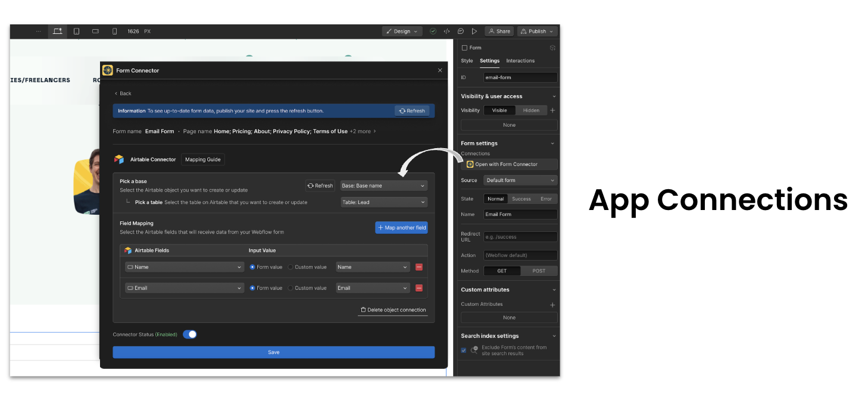The image size is (868, 401).
Task: Go Back in Form Connector
Action: point(123,93)
